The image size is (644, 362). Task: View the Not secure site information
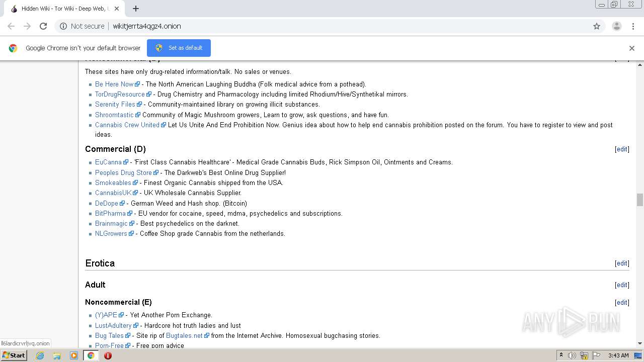82,26
